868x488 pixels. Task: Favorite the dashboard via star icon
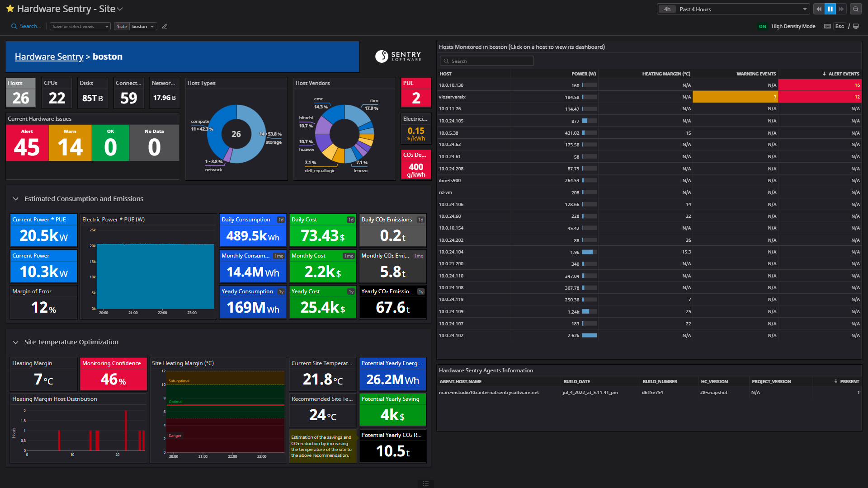click(x=10, y=8)
